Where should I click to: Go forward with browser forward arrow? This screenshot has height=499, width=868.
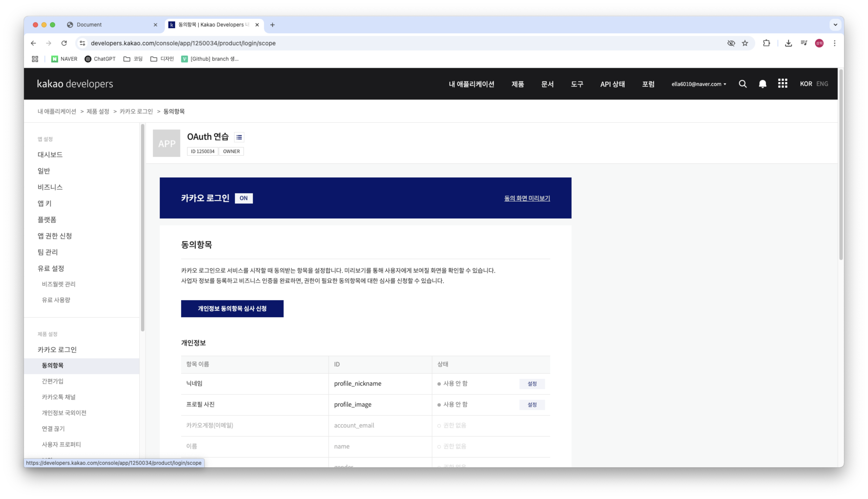(x=49, y=43)
